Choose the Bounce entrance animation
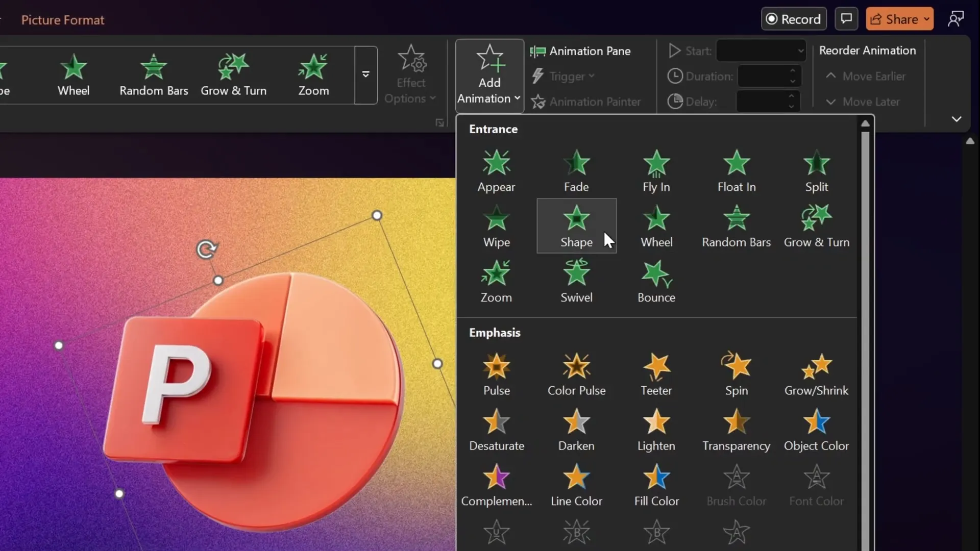This screenshot has height=551, width=980. coord(656,281)
